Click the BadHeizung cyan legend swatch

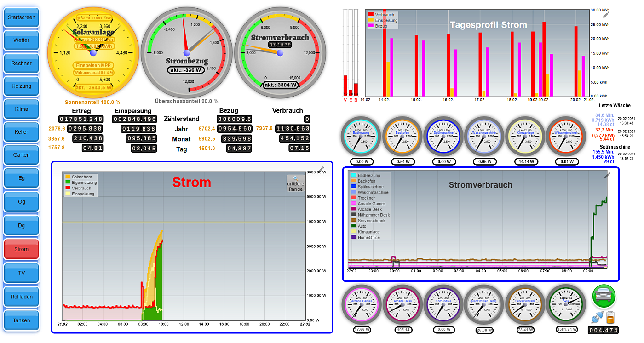(354, 176)
